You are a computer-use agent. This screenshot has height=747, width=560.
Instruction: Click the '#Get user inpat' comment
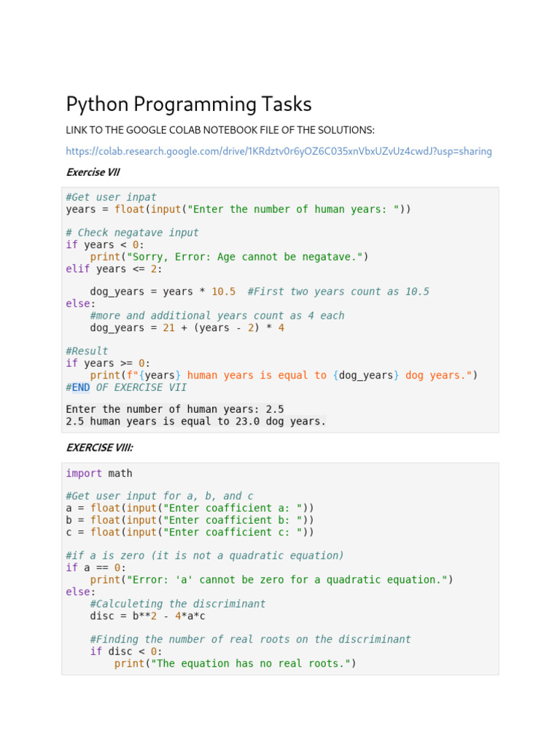click(x=111, y=197)
